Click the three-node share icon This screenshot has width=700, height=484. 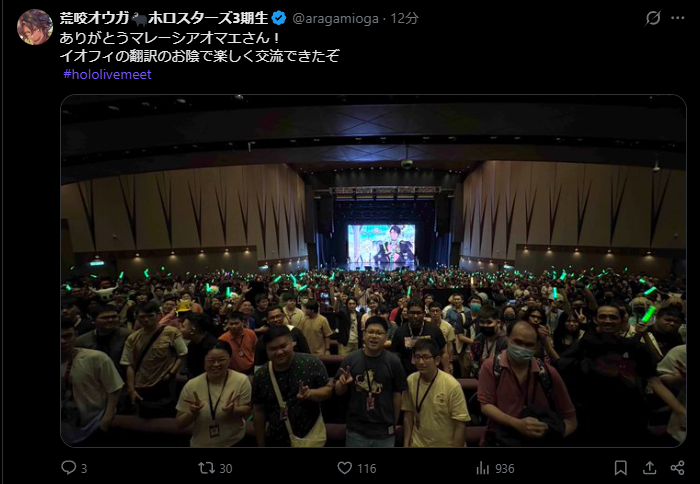click(677, 468)
